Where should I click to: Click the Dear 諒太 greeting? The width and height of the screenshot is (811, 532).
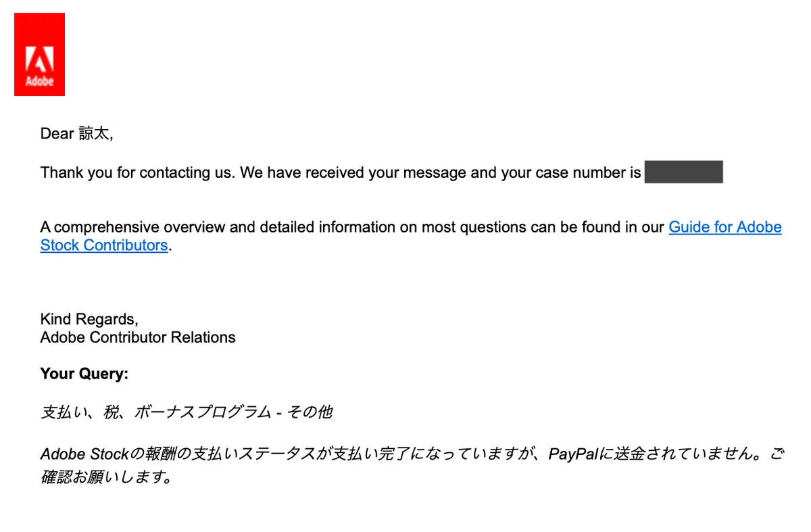[x=76, y=134]
